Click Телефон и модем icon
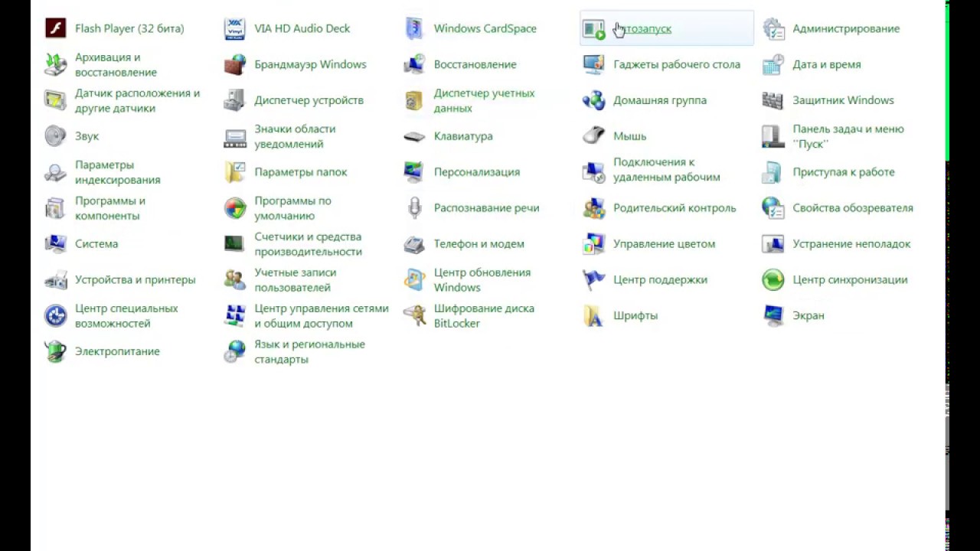The width and height of the screenshot is (980, 551). [x=414, y=244]
